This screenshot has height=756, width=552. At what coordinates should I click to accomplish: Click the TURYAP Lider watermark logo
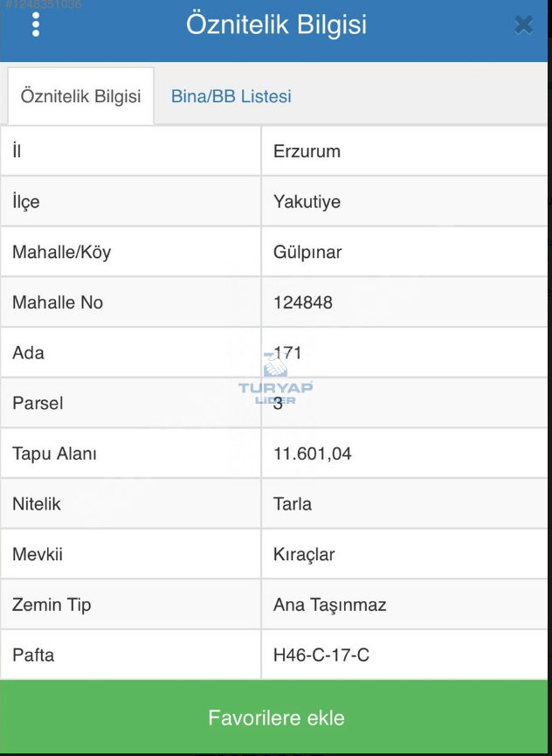pyautogui.click(x=276, y=383)
